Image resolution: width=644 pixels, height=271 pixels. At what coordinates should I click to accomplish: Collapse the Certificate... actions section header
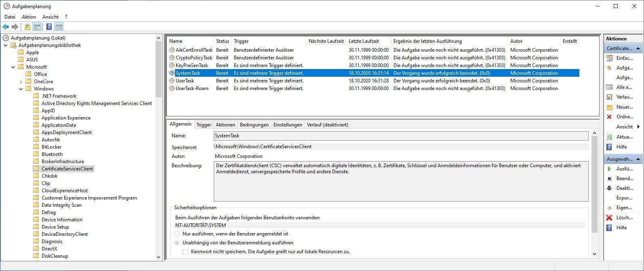pos(638,48)
